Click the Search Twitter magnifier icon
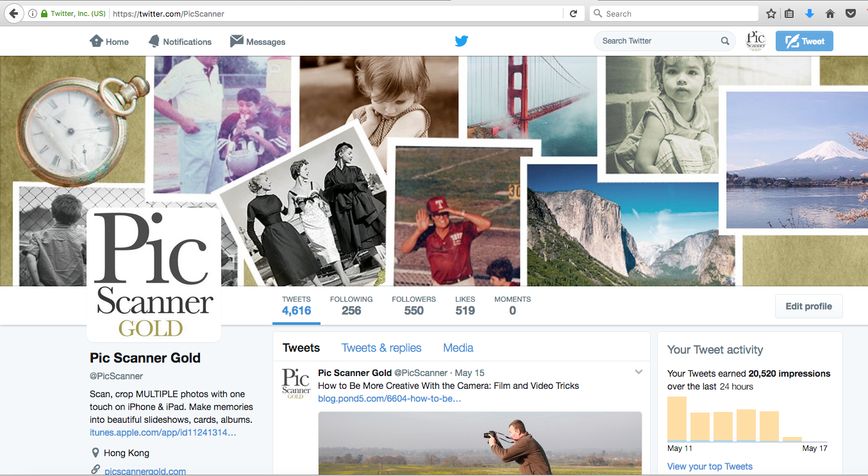This screenshot has width=868, height=476. [725, 41]
